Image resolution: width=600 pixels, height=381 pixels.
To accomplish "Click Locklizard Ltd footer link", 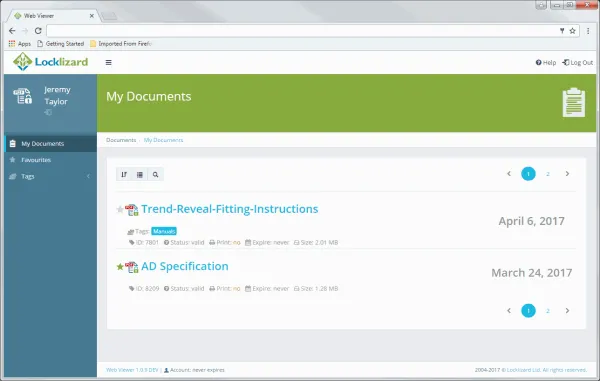I will [523, 370].
